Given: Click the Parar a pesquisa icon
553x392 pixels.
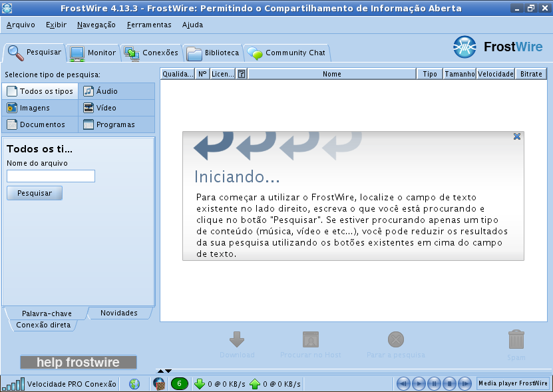Looking at the screenshot, I should [396, 339].
